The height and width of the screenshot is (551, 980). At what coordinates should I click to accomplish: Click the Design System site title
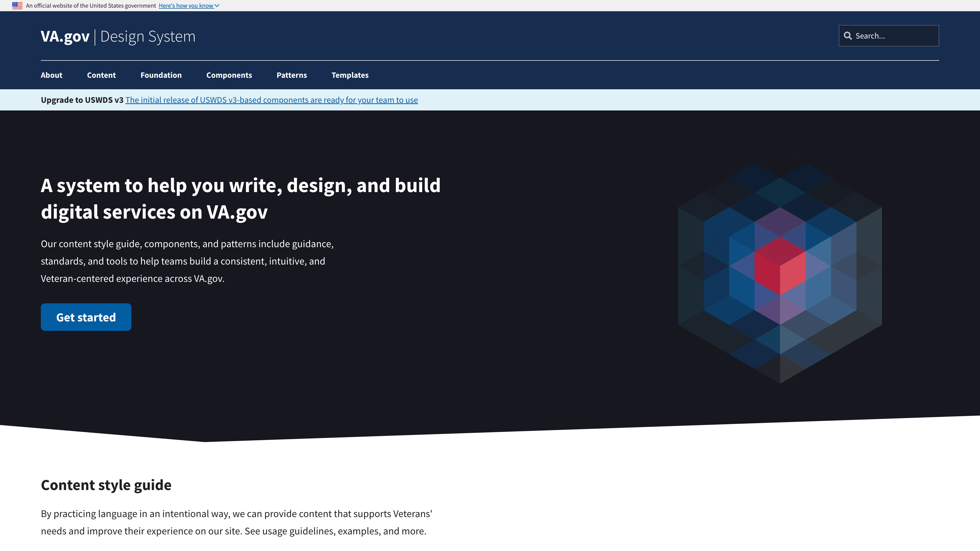(148, 36)
